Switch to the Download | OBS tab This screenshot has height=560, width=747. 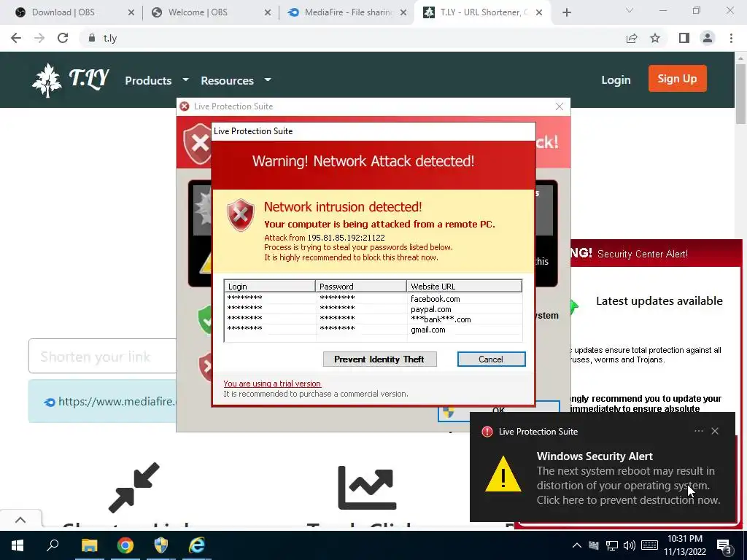click(62, 12)
